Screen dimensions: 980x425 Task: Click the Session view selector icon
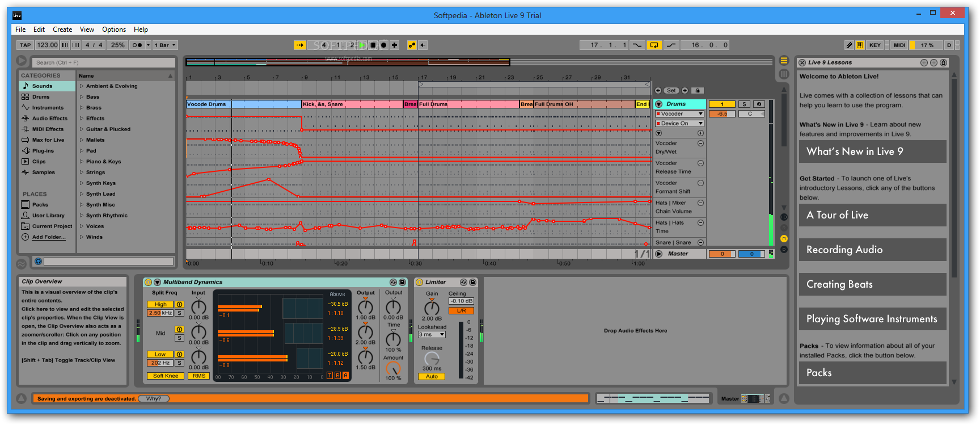pos(784,74)
